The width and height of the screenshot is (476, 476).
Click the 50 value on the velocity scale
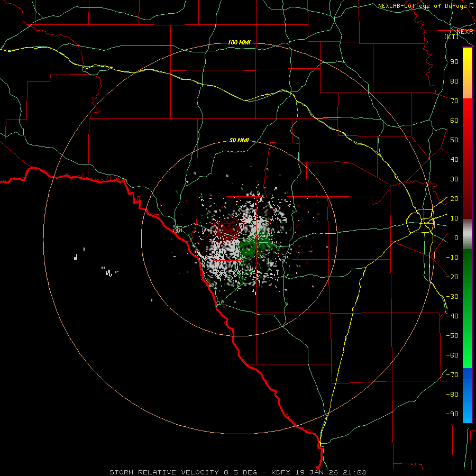pos(454,140)
